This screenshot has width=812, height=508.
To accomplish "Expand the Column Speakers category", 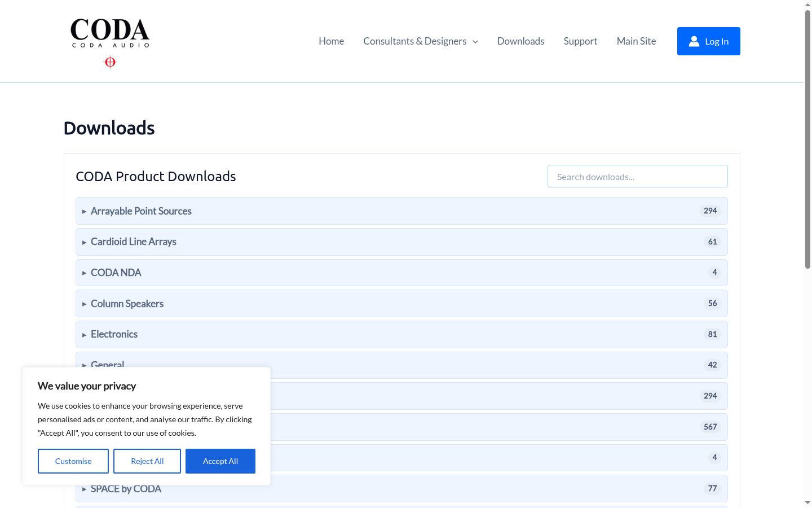I will coord(401,304).
